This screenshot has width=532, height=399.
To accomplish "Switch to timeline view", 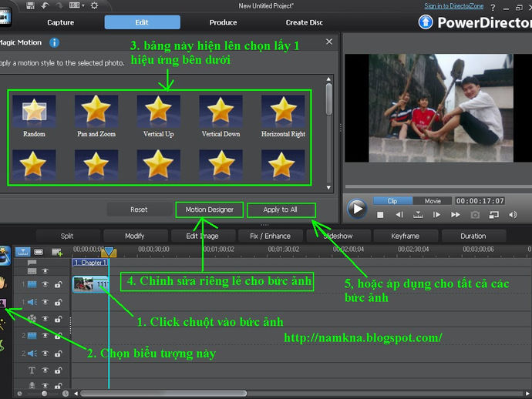I will pos(23,252).
